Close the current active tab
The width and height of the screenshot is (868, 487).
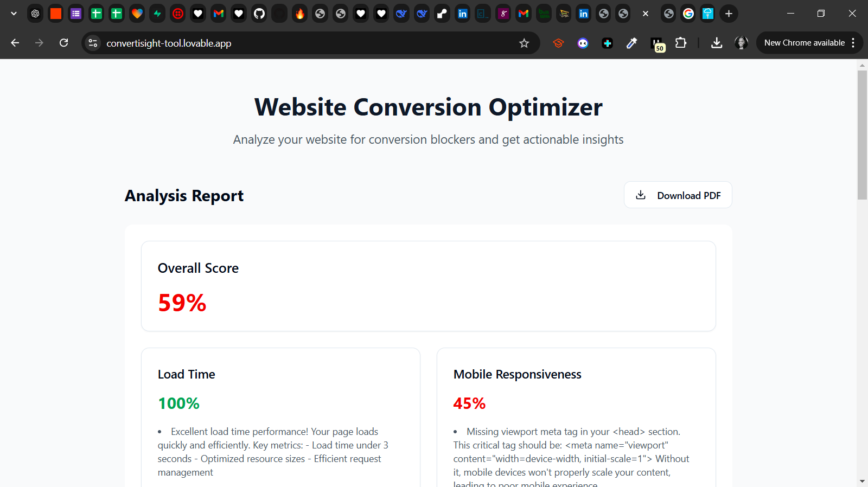[646, 14]
